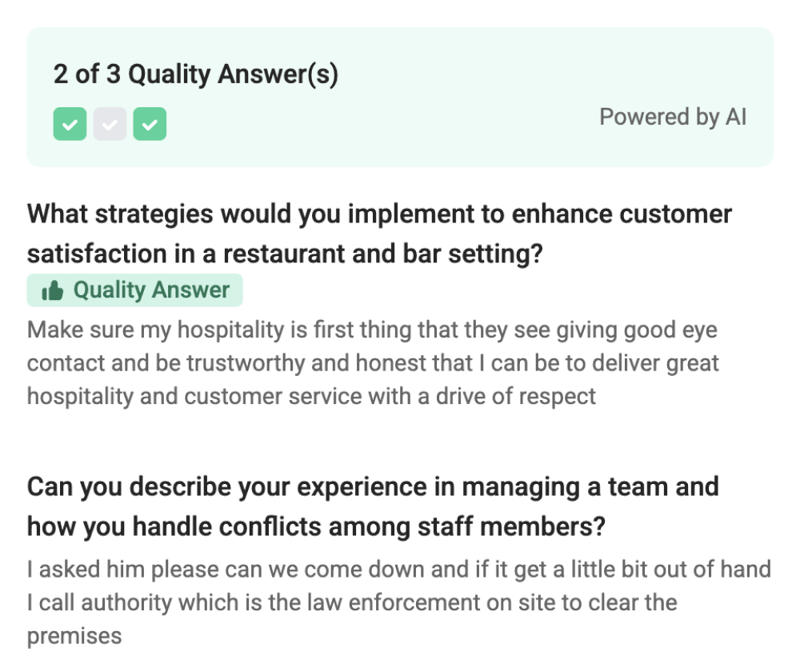Click the third green checkmark indicator
Image resolution: width=800 pixels, height=672 pixels.
[x=150, y=124]
